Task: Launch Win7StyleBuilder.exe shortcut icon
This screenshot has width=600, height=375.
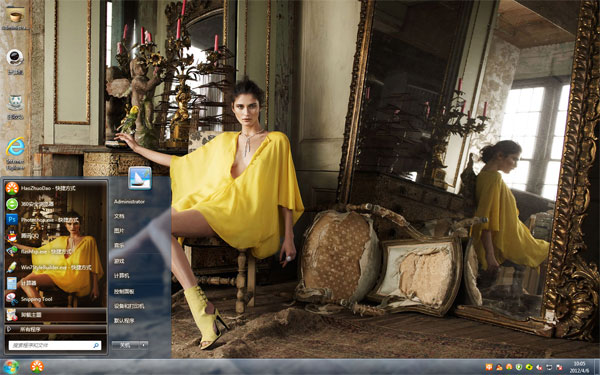Action: (x=12, y=267)
